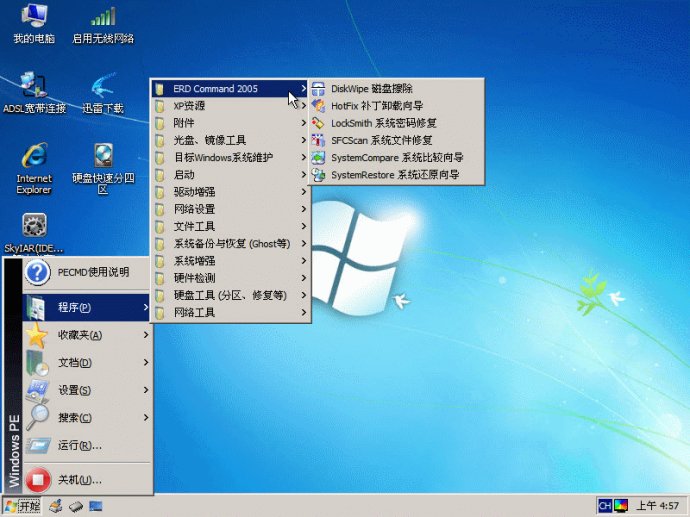This screenshot has width=690, height=517.
Task: Click the ERD Command 2005 folder icon
Action: (x=159, y=89)
